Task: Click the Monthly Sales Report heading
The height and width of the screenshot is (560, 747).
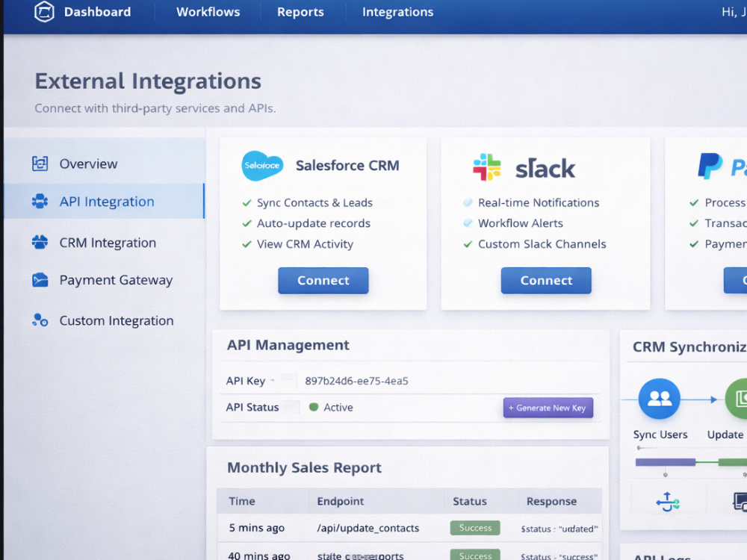Action: pos(304,467)
